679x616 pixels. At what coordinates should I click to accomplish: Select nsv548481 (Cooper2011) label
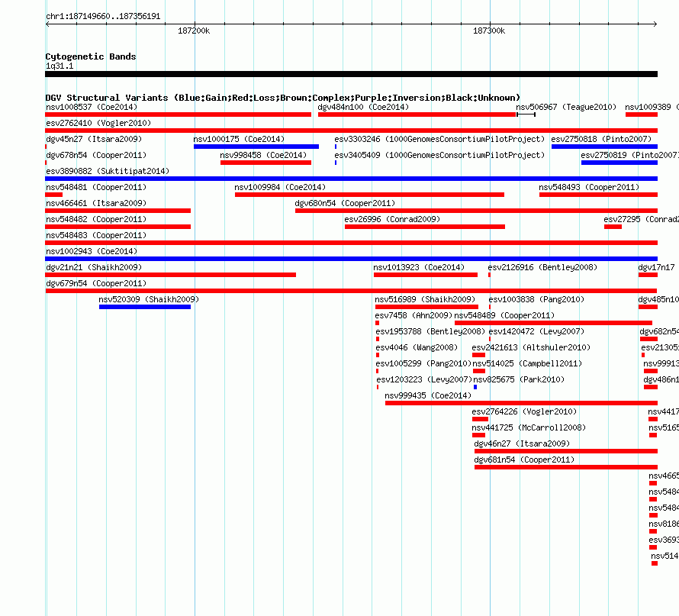(x=96, y=187)
